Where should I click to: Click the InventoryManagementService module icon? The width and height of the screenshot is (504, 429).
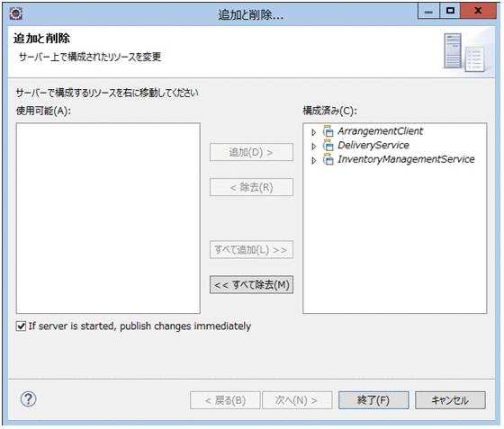(328, 159)
